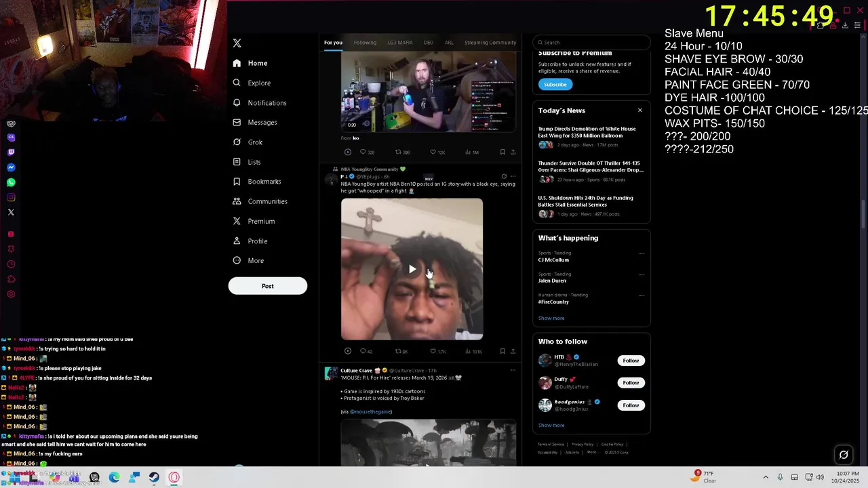Open Grok from the sidebar
868x488 pixels.
tap(248, 142)
